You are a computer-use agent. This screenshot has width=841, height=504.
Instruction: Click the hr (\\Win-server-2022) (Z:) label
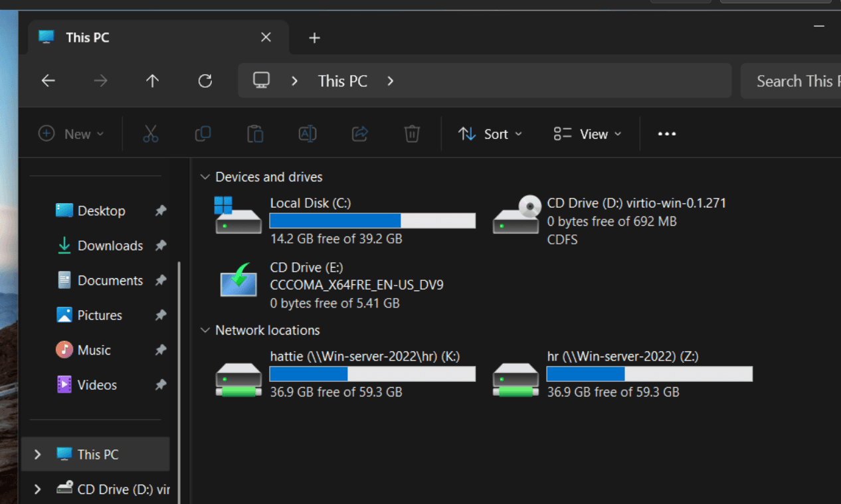622,357
